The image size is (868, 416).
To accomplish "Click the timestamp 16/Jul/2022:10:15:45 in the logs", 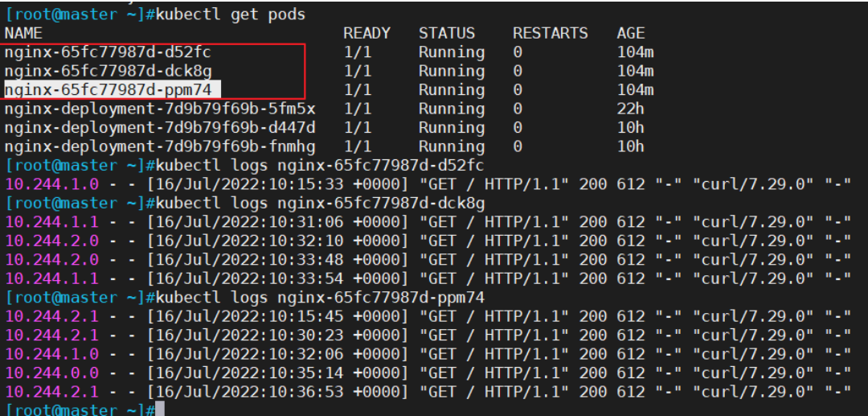I will [x=250, y=317].
